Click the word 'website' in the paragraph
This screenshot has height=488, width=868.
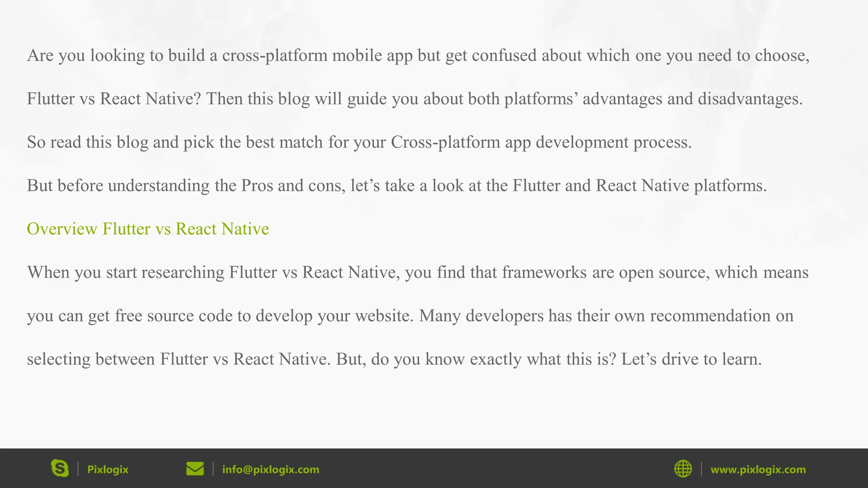tap(384, 316)
